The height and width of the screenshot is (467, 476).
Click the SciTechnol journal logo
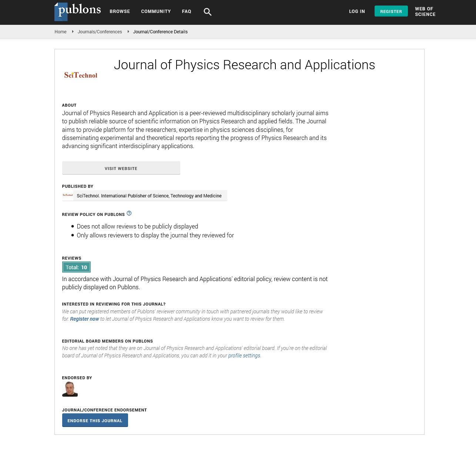[x=81, y=75]
